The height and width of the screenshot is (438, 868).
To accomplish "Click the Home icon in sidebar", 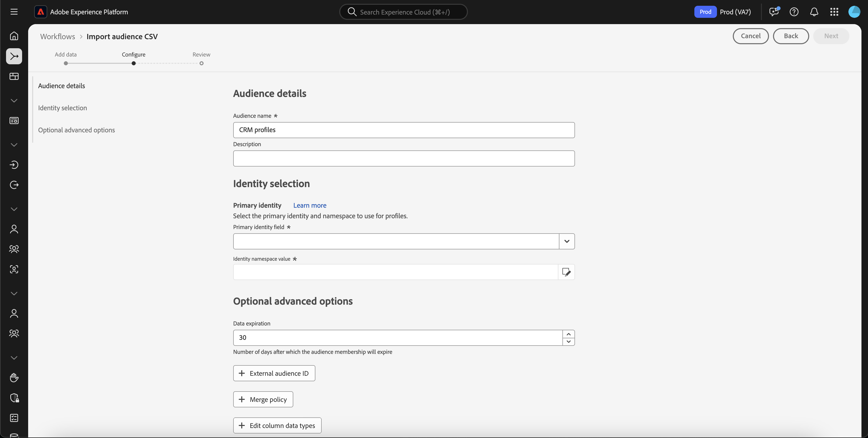I will pos(14,36).
